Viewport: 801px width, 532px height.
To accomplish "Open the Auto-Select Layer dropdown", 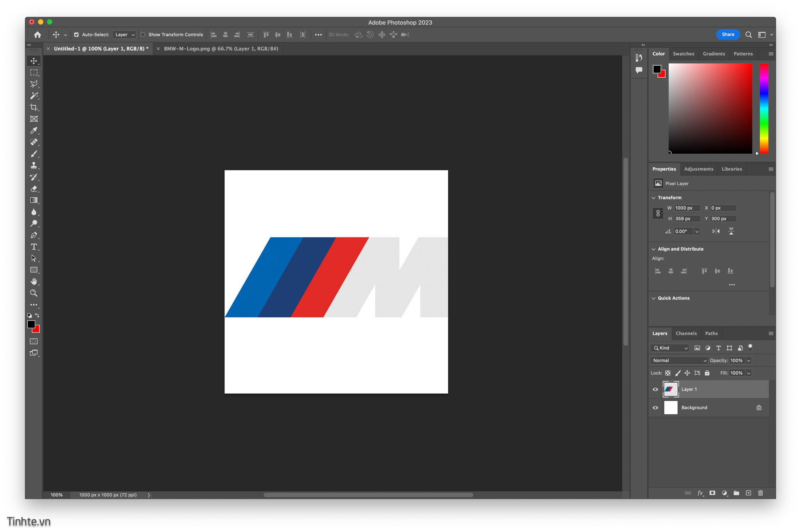I will (124, 35).
